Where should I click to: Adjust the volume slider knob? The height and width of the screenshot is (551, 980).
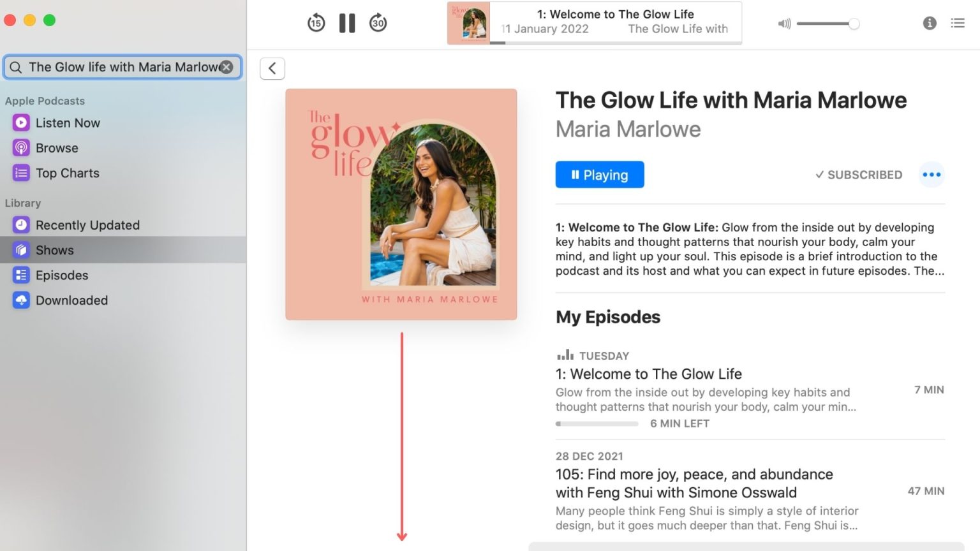coord(854,24)
